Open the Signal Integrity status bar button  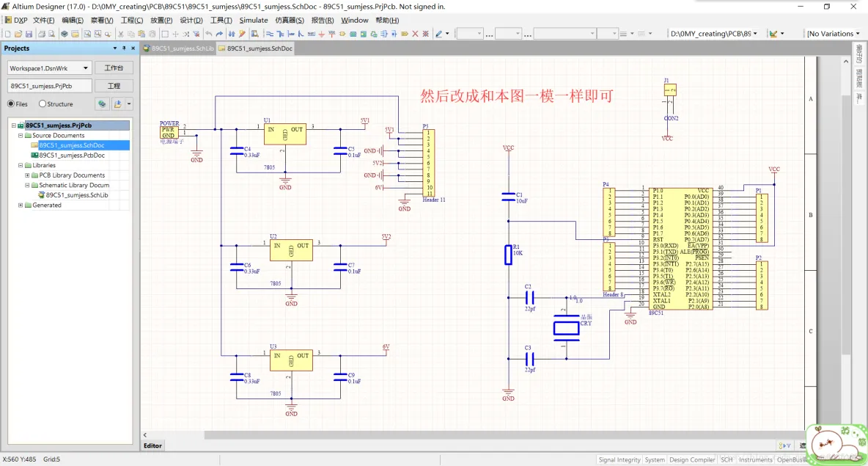[619, 460]
